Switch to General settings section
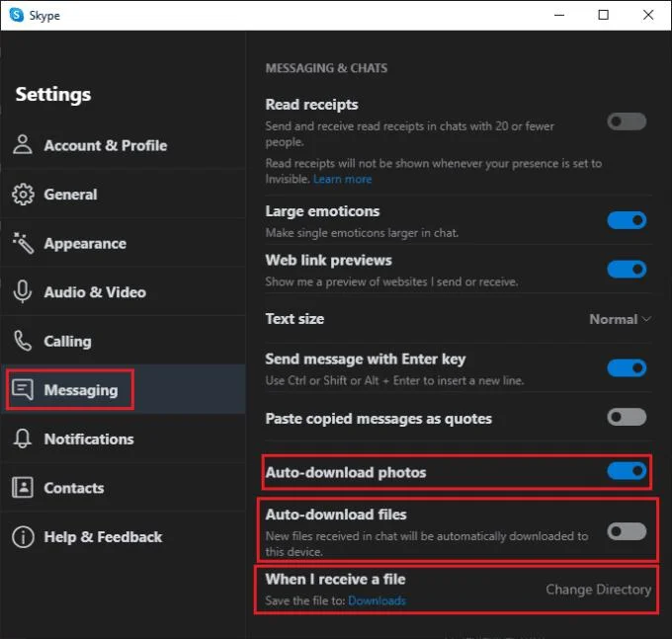This screenshot has height=639, width=672. click(x=124, y=194)
